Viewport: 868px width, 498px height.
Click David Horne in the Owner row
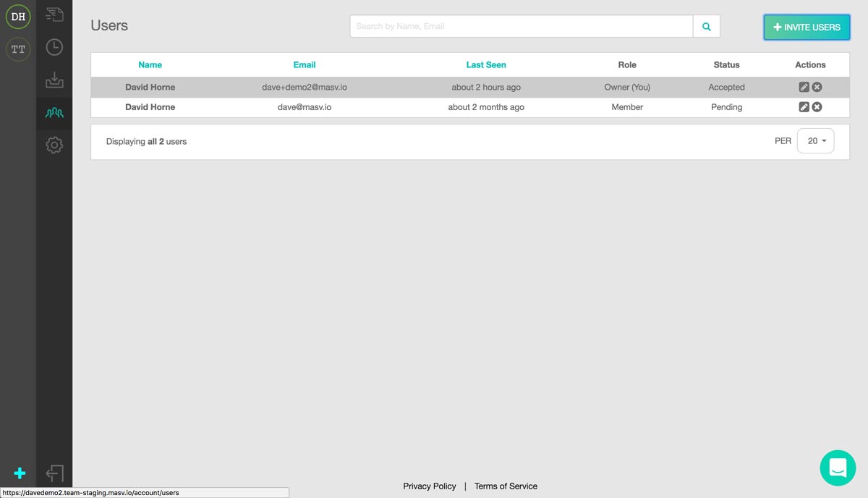click(150, 88)
